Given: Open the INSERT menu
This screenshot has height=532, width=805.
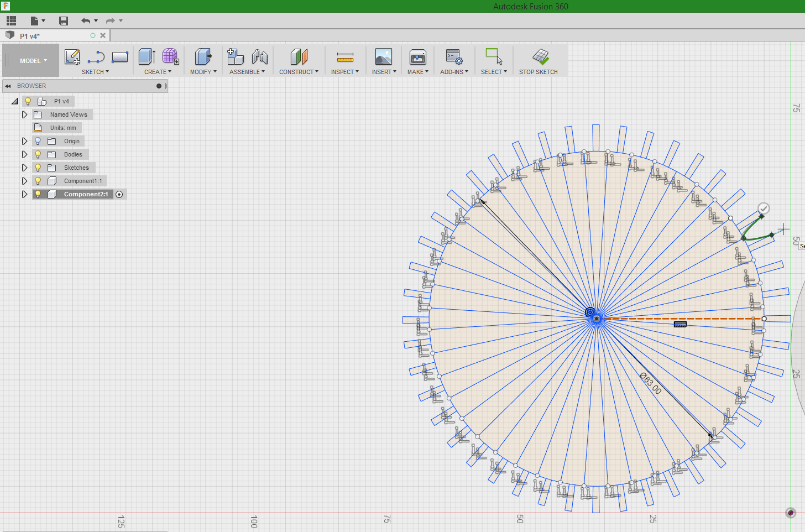Looking at the screenshot, I should click(x=384, y=72).
